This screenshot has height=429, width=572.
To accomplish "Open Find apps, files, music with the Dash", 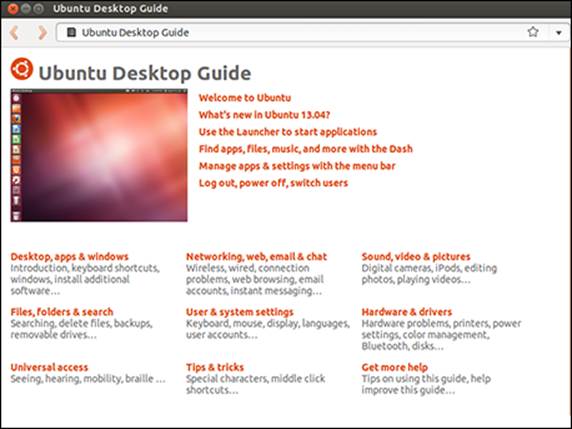I will click(306, 149).
